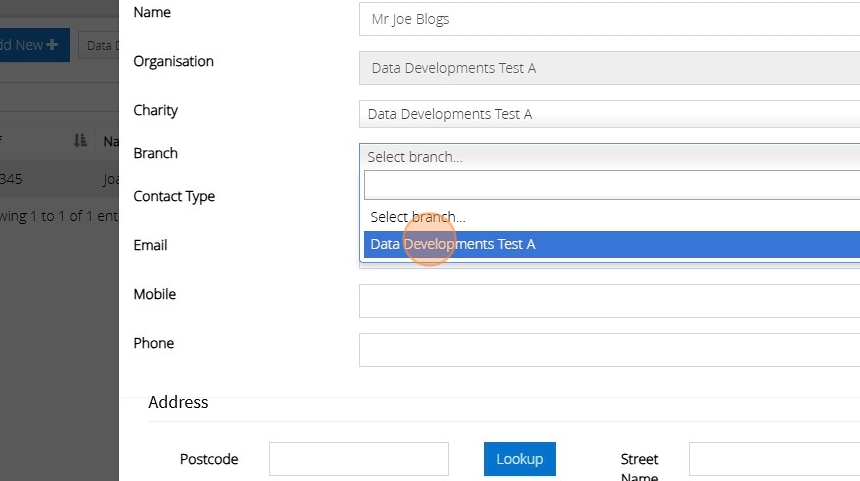Screen dimensions: 860x481
Task: Click the Street Name input field
Action: pyautogui.click(x=773, y=459)
